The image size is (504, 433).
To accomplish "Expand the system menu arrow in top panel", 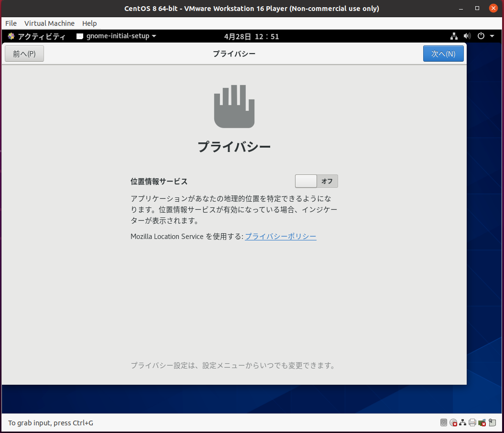I will (x=492, y=36).
